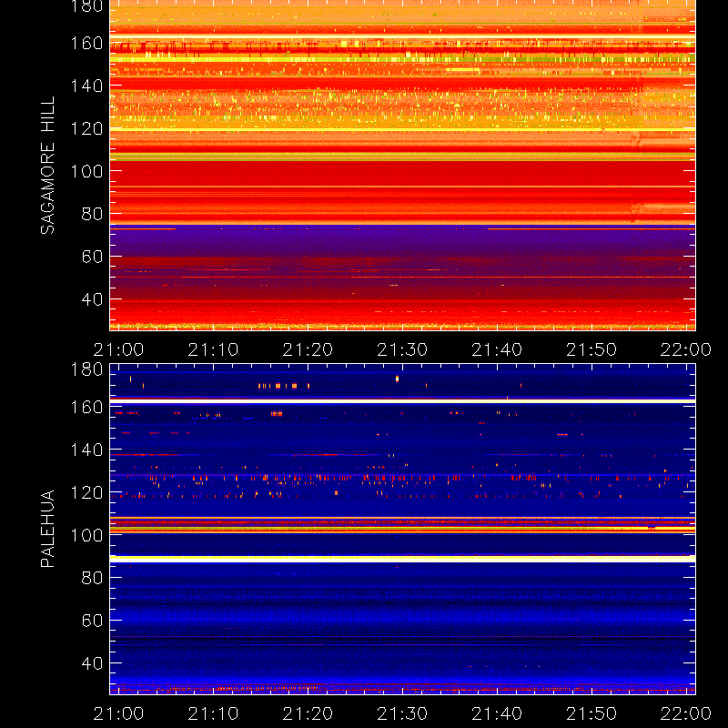Pick Palehua plot's 80 frequency tick label
Screen dimensions: 728x728
click(x=93, y=578)
